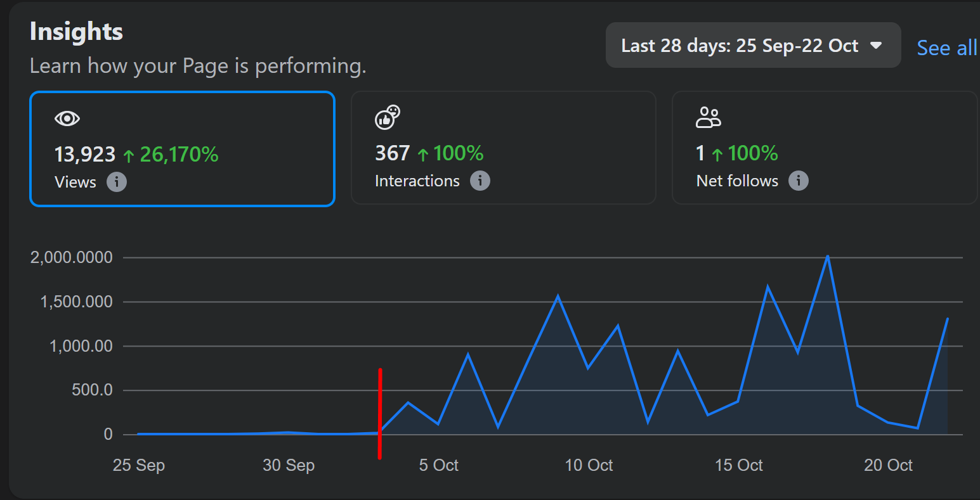The height and width of the screenshot is (500, 980).
Task: Open the Last 28 days date dropdown
Action: (x=740, y=46)
